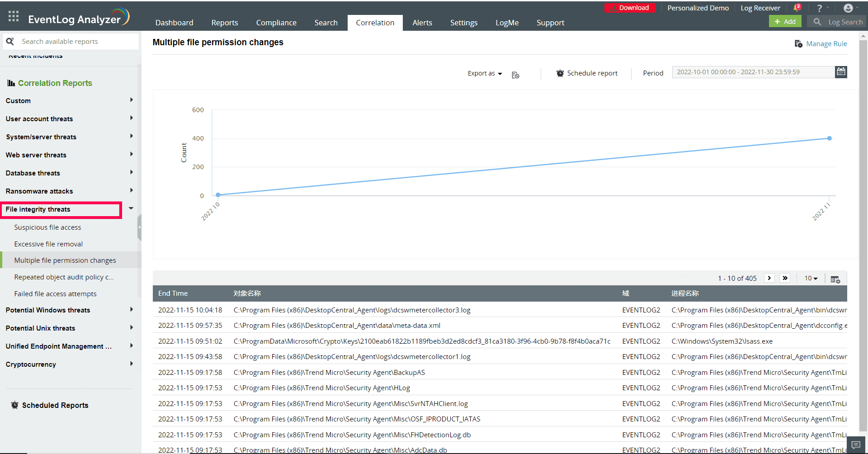Open the Alerts tab
This screenshot has height=454, width=868.
(x=422, y=23)
